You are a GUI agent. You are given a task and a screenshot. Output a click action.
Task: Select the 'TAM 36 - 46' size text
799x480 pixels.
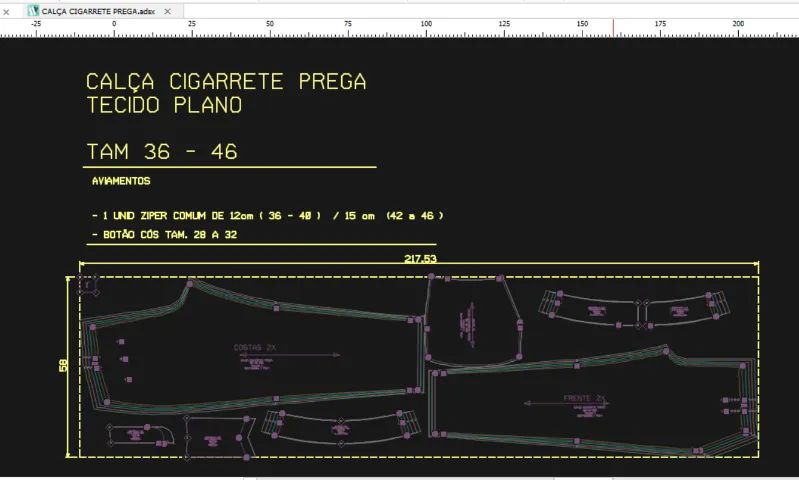click(x=162, y=152)
